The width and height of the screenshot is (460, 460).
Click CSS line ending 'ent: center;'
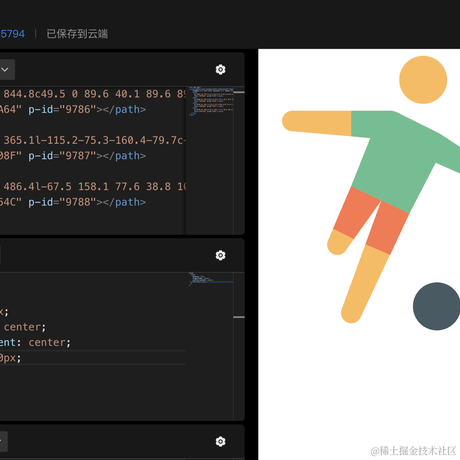35,342
